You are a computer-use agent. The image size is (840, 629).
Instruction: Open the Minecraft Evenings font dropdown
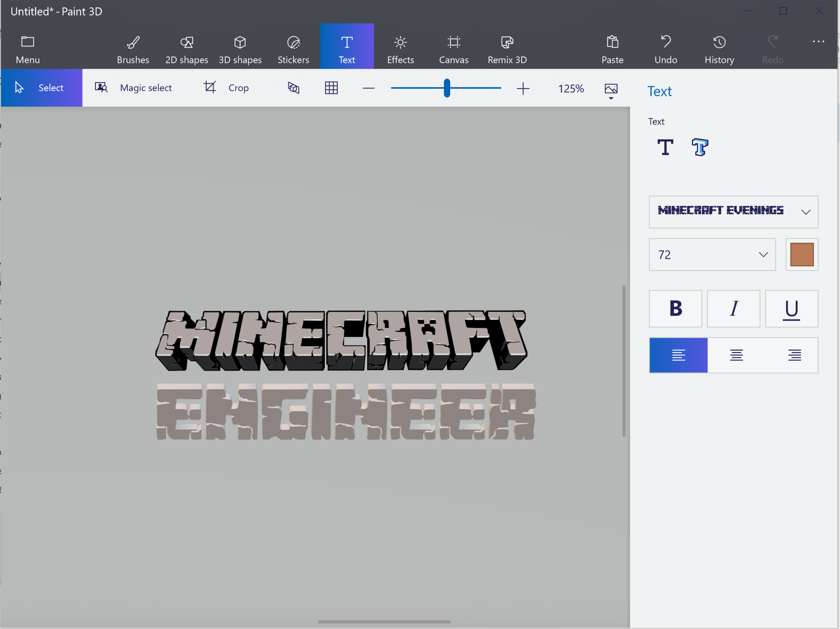(733, 212)
